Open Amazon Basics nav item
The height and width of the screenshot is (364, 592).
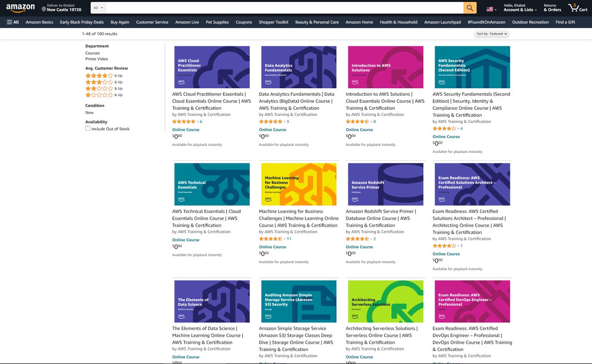[x=39, y=22]
